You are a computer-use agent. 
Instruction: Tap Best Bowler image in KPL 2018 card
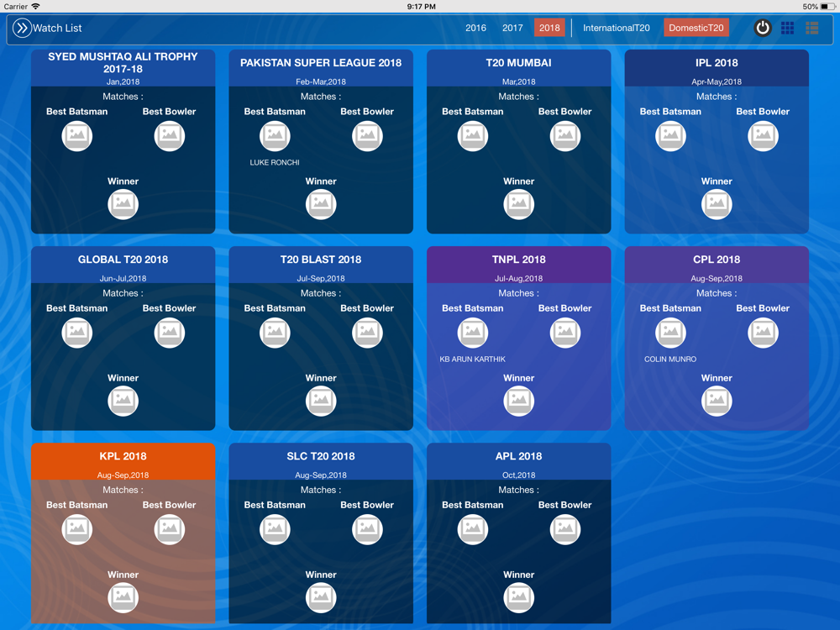tap(170, 528)
